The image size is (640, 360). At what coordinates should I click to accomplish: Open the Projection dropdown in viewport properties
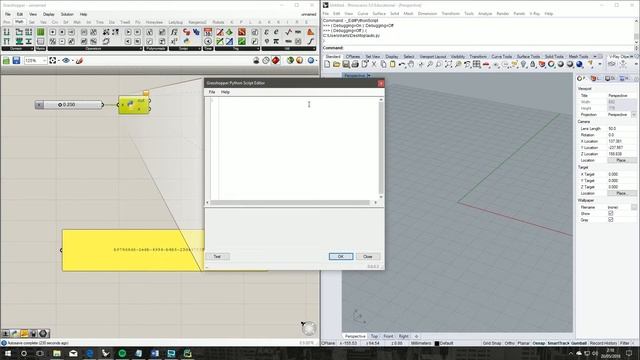pyautogui.click(x=634, y=115)
